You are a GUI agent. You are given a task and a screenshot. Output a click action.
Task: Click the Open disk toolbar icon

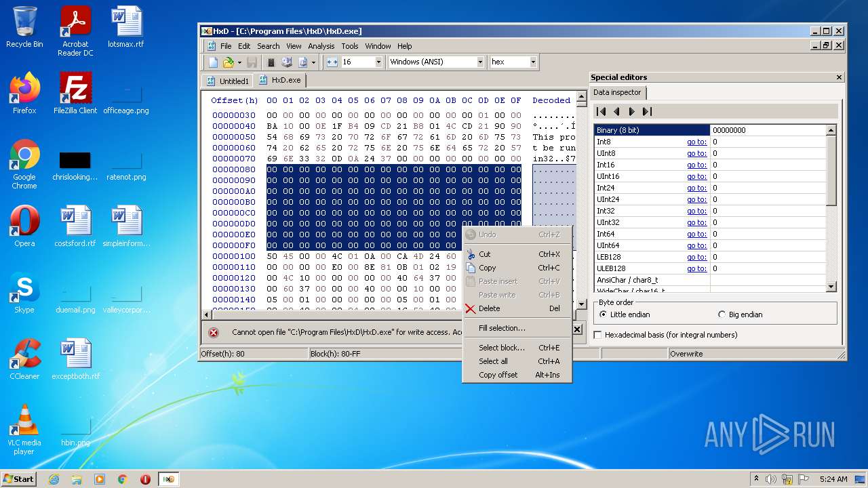click(286, 62)
